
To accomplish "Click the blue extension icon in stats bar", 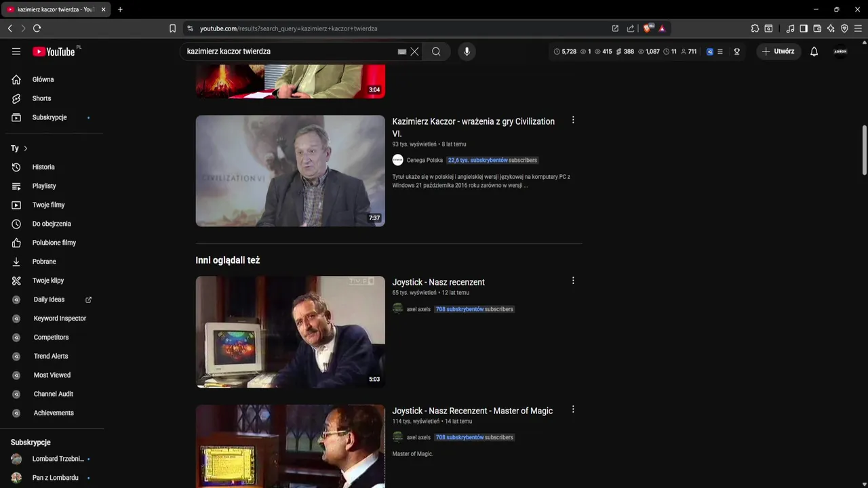I will (710, 52).
